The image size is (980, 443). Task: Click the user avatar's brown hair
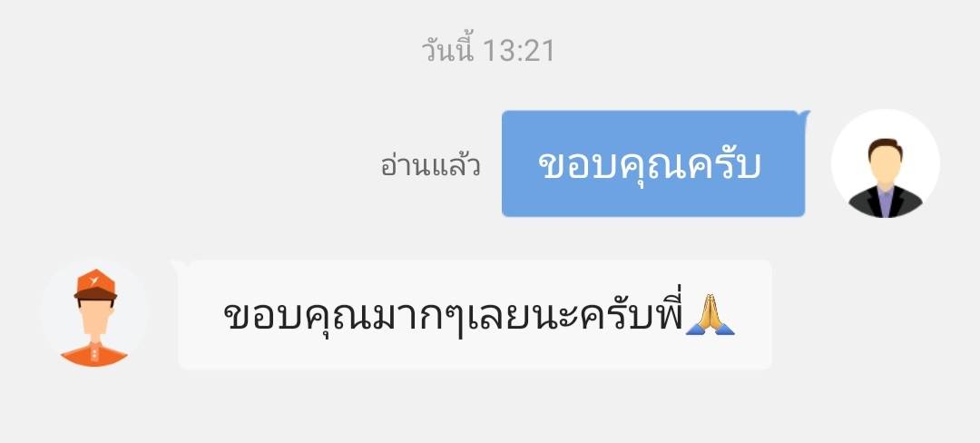[885, 147]
